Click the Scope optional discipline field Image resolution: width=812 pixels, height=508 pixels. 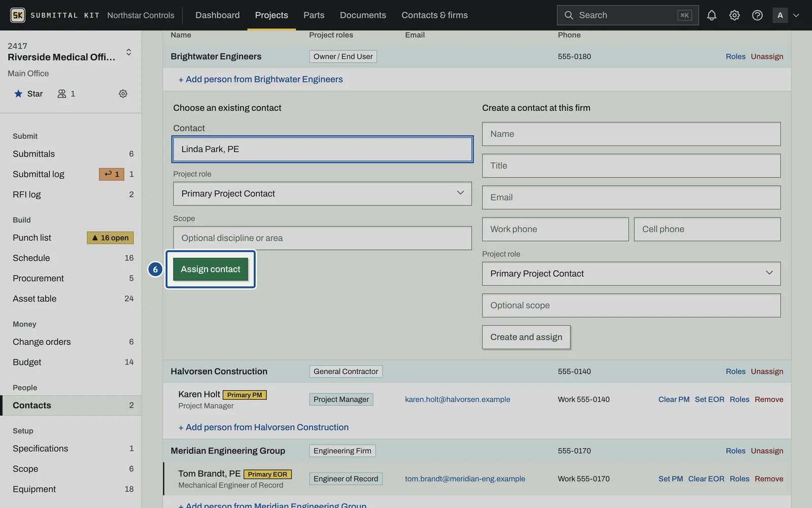coord(322,238)
